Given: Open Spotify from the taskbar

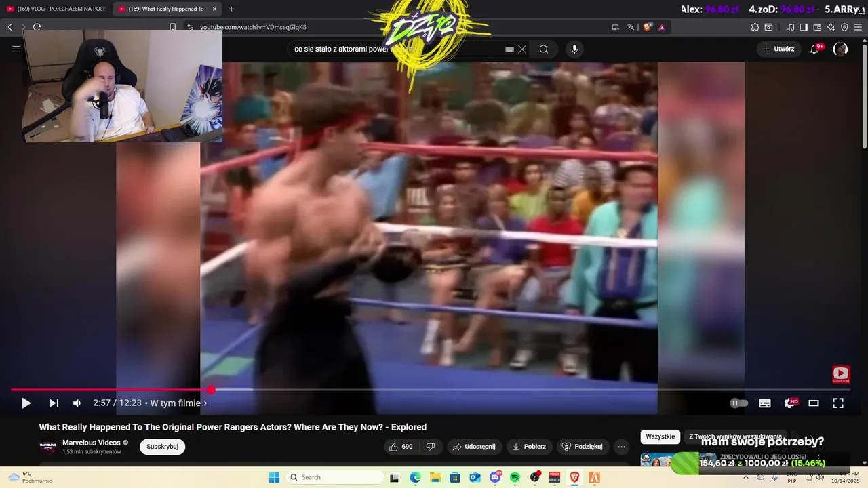Looking at the screenshot, I should click(x=515, y=477).
